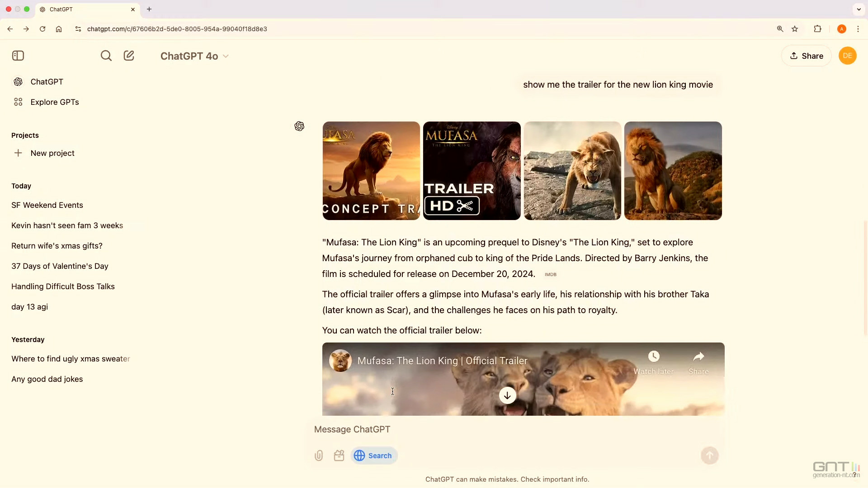Viewport: 868px width, 488px height.
Task: Open the DE user account menu
Action: pos(847,56)
